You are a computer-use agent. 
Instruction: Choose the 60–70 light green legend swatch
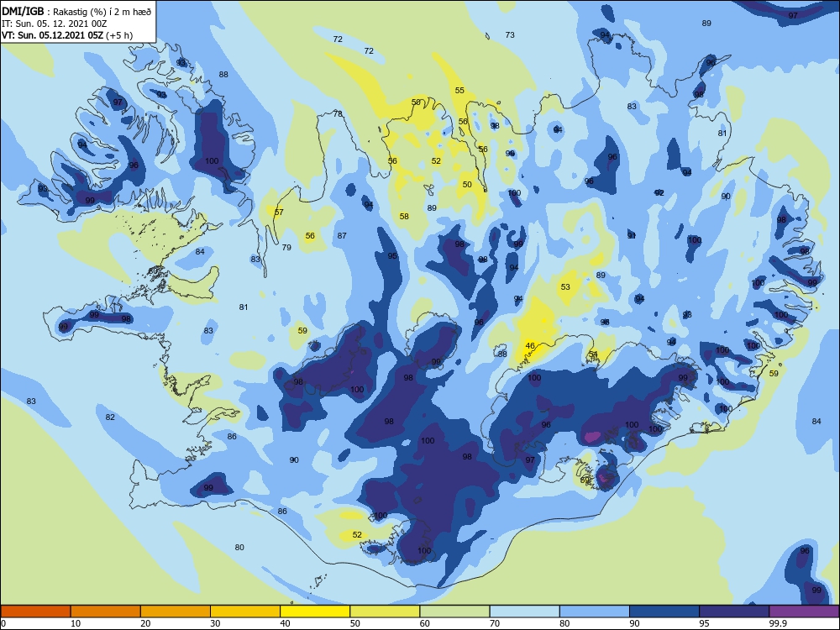click(454, 612)
